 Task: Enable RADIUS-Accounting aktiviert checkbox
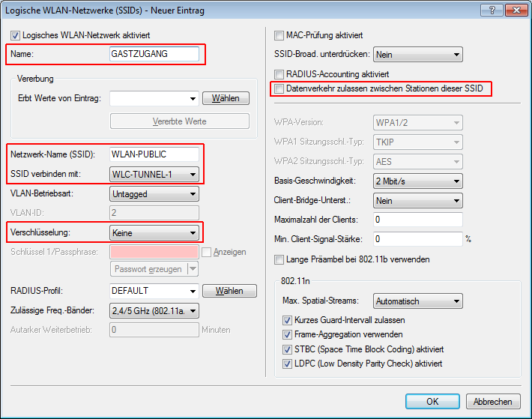(x=279, y=74)
